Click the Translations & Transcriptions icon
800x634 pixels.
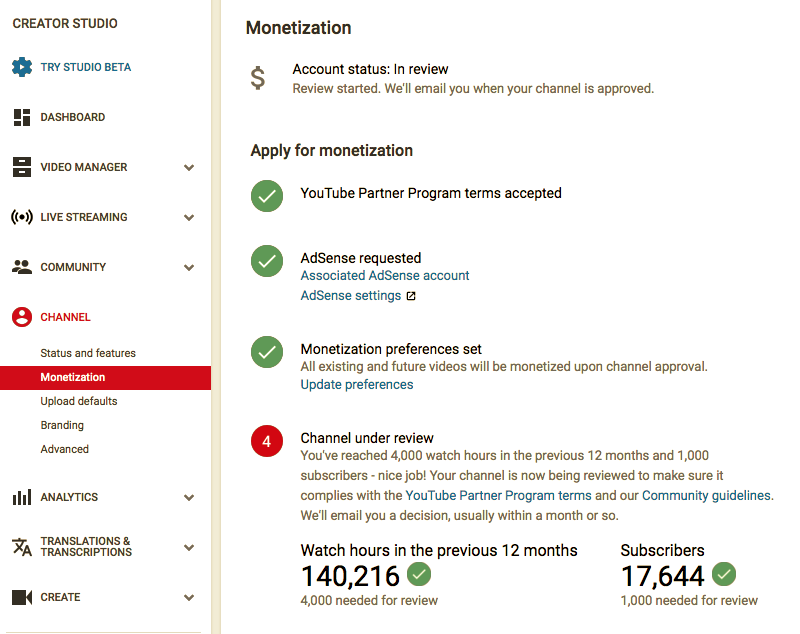pyautogui.click(x=22, y=547)
